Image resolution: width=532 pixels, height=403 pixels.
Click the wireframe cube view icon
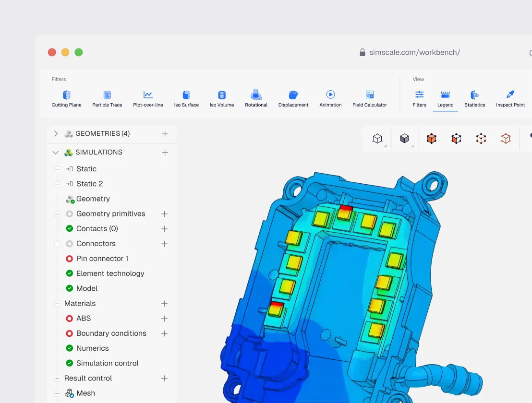(377, 138)
